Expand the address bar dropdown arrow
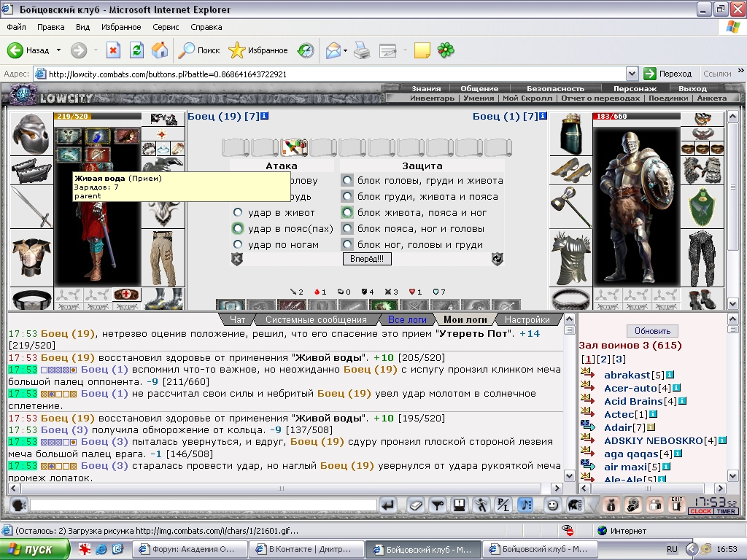747x560 pixels. 632,74
